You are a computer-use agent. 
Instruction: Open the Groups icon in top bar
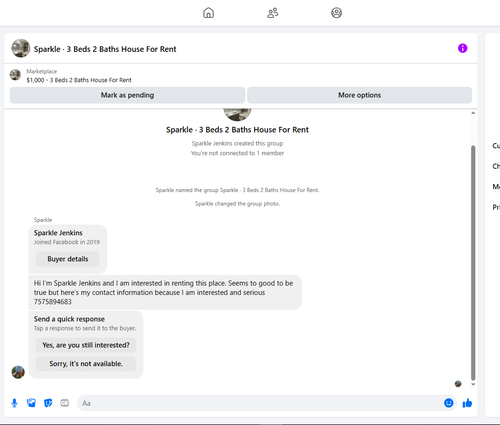coord(336,13)
